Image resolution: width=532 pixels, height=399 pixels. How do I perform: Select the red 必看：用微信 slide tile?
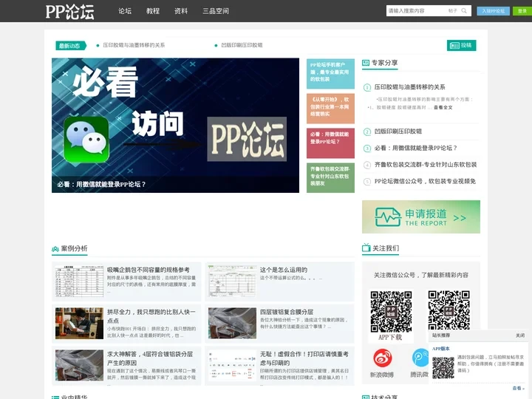(330, 143)
